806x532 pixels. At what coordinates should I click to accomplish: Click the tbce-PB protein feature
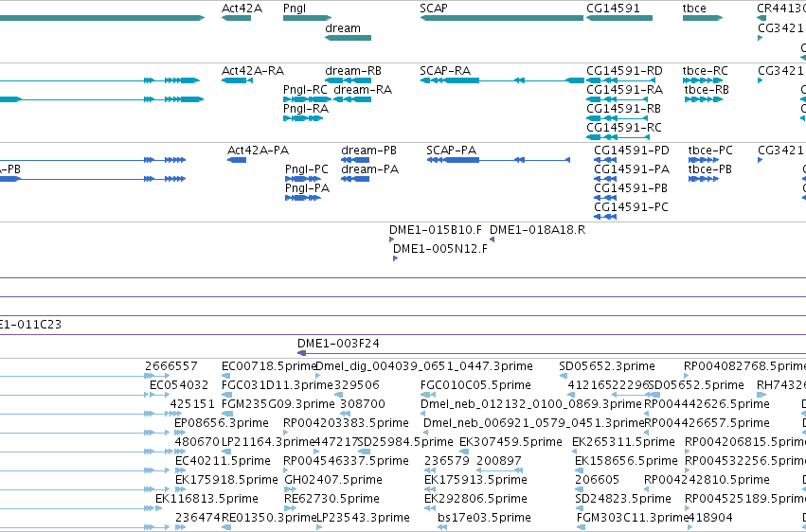[704, 179]
